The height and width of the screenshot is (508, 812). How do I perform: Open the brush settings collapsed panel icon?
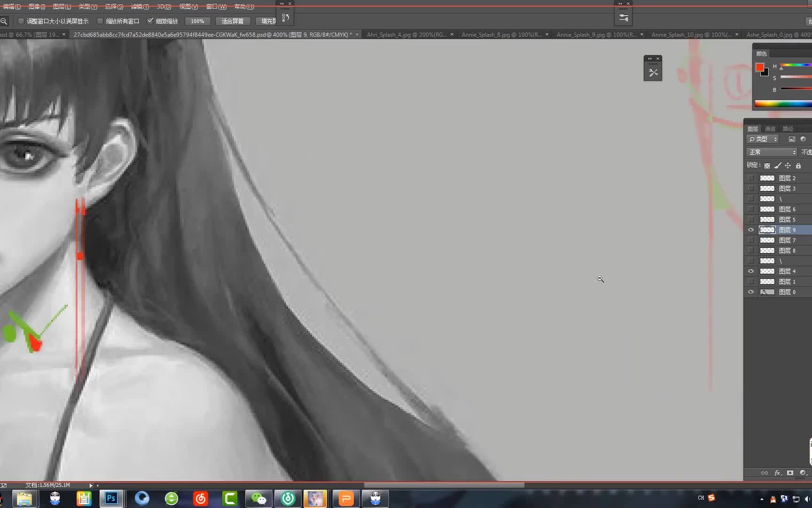pyautogui.click(x=623, y=18)
